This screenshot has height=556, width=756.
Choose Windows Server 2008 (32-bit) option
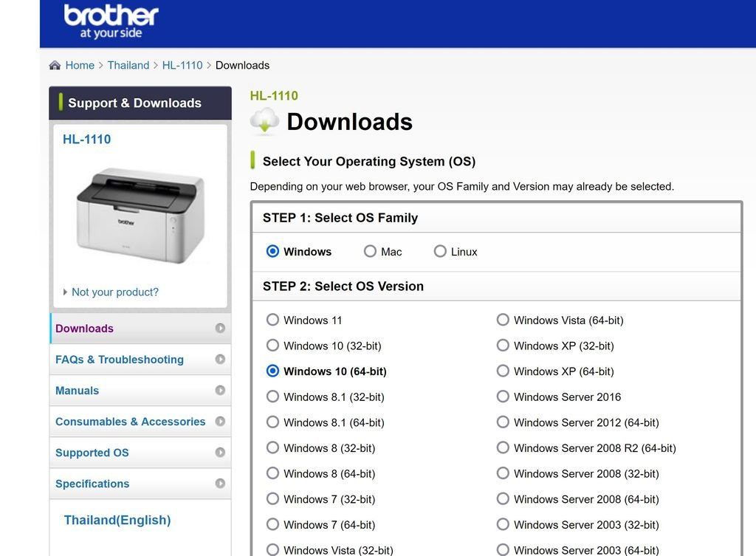click(503, 473)
